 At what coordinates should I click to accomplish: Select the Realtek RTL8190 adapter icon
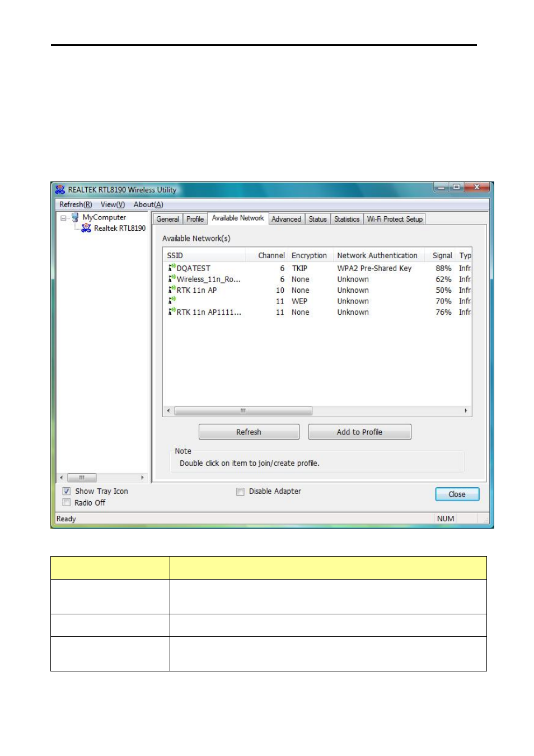click(86, 228)
